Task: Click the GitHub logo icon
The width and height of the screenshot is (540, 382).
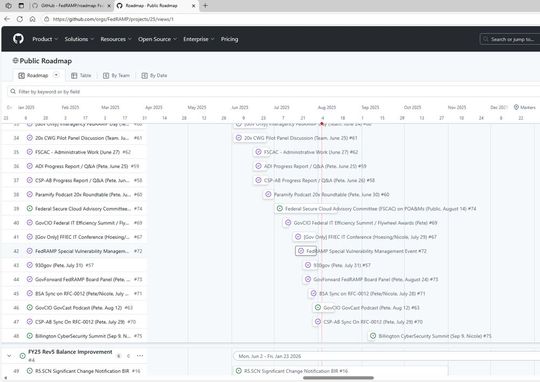Action: click(18, 39)
